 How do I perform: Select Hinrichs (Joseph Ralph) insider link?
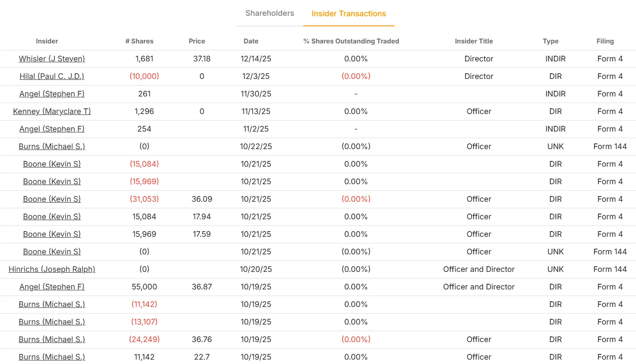51,269
